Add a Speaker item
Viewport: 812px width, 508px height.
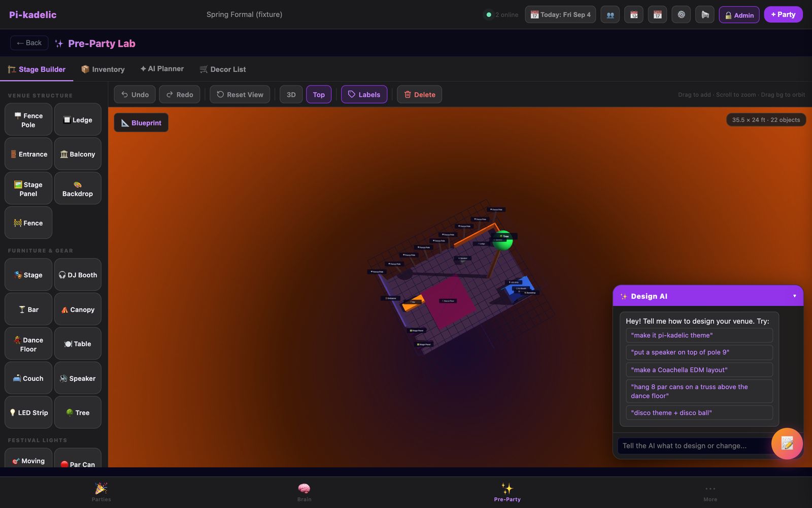click(x=78, y=378)
